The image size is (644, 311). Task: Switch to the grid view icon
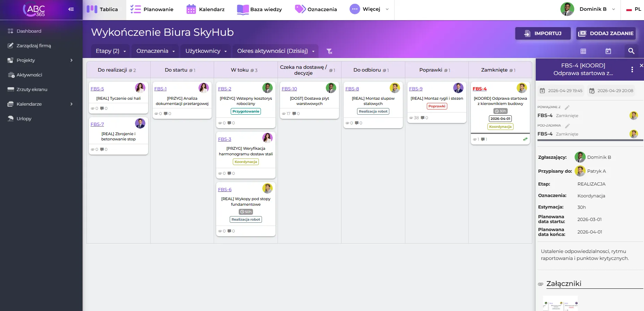point(583,51)
